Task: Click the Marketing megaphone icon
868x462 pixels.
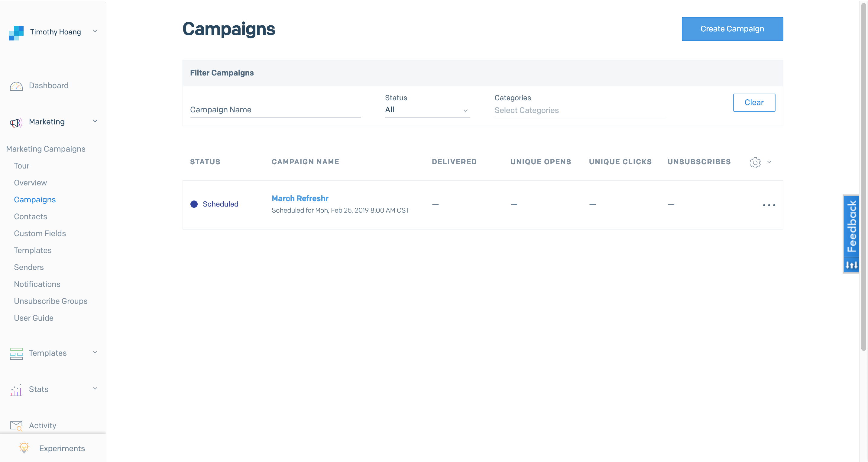Action: point(16,123)
